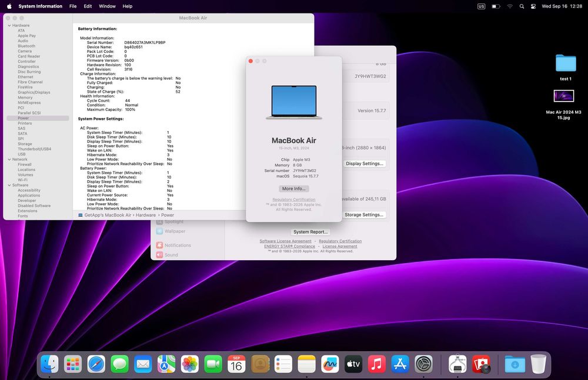Open Spotlight search in menu bar
This screenshot has width=588, height=380.
coord(522,6)
